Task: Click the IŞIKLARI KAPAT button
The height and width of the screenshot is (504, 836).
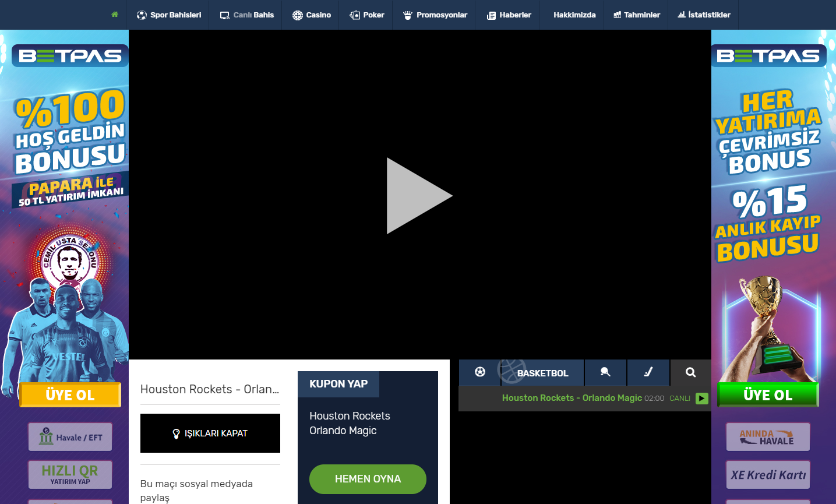Action: 210,433
